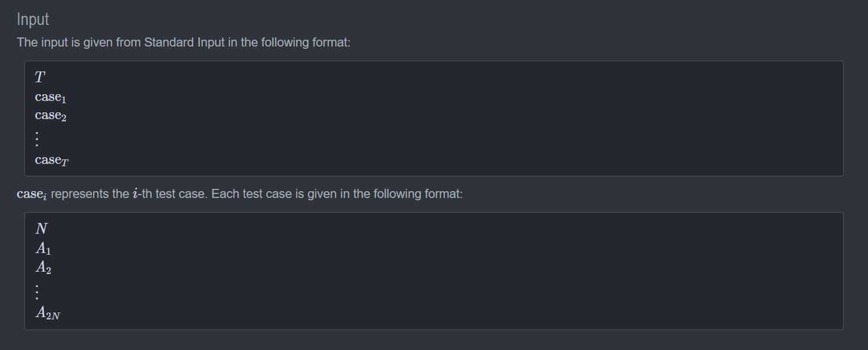This screenshot has width=868, height=350.
Task: Click the vertical ellipsis below case2
Action: pyautogui.click(x=37, y=138)
